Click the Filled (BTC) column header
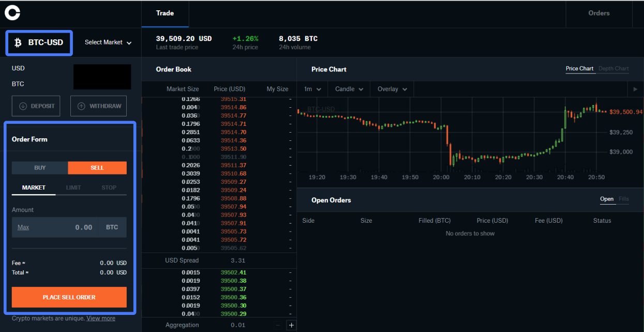 (x=435, y=221)
